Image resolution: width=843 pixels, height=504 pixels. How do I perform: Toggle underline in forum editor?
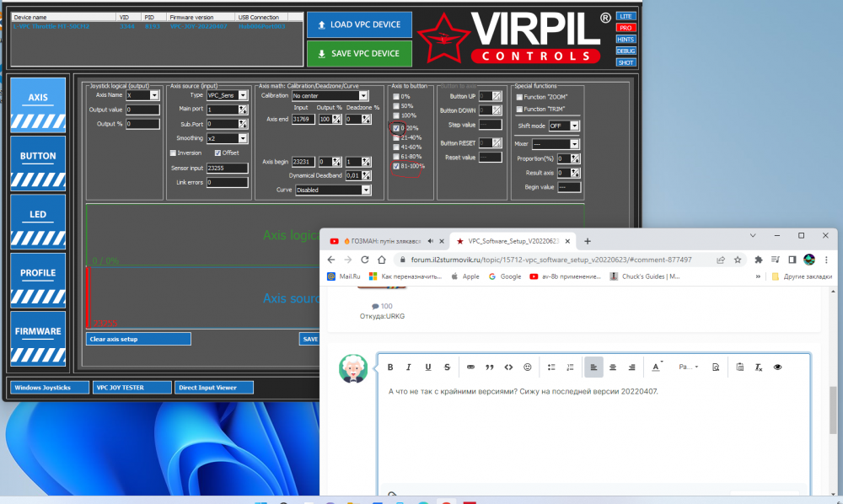point(428,367)
